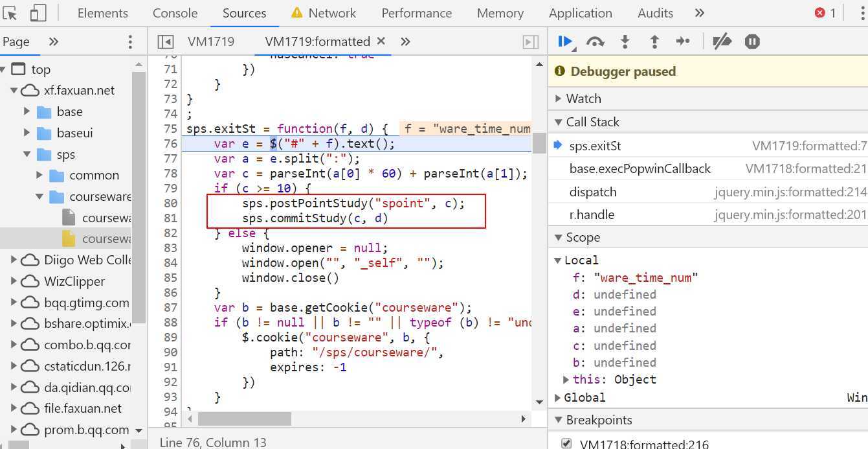Collapse the xf.faxuan.net domain node
Image resolution: width=868 pixels, height=449 pixels.
pos(14,90)
